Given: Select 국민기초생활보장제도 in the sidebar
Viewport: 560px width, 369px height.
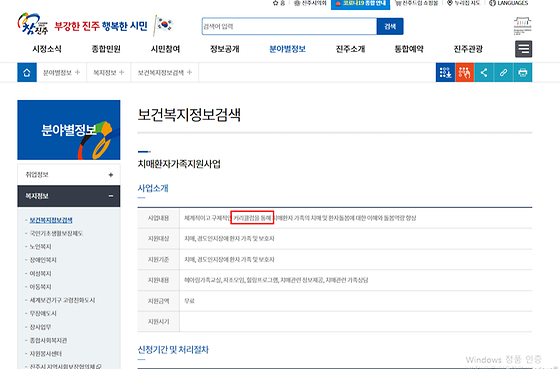Looking at the screenshot, I should [x=56, y=233].
